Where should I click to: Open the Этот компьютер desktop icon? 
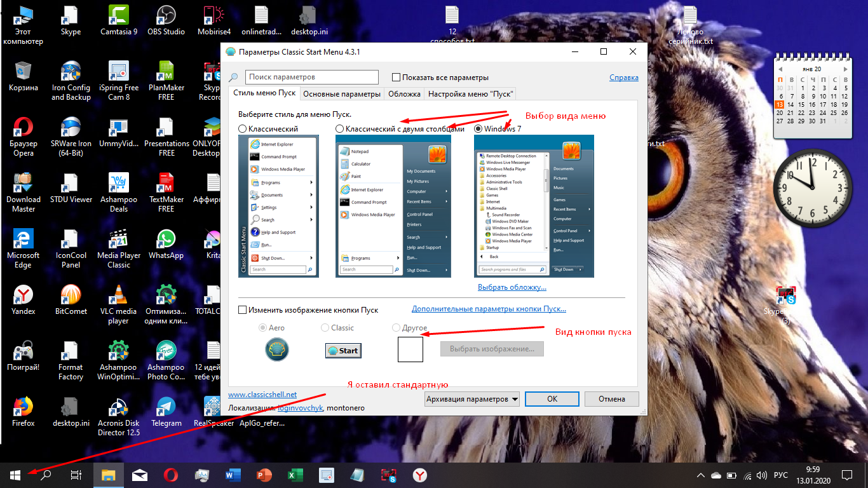(24, 25)
